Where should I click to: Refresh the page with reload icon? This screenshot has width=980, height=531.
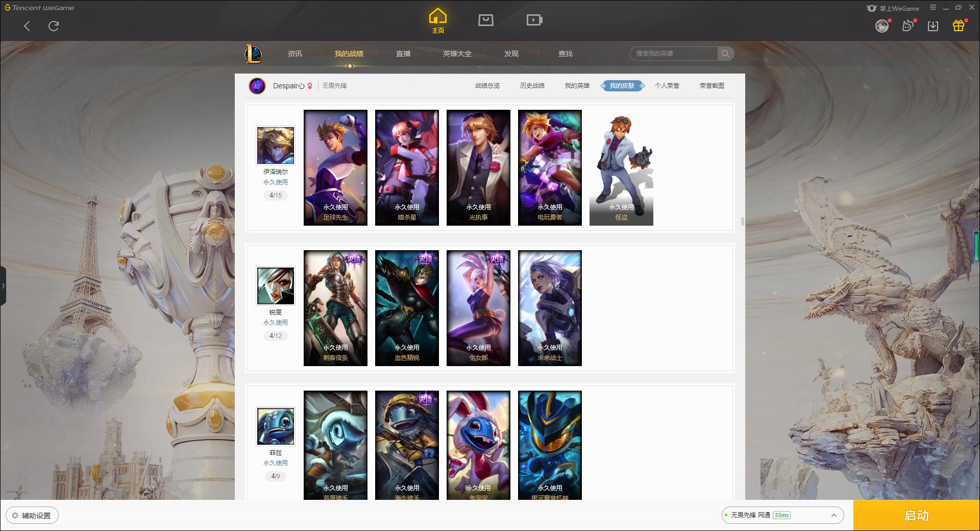[x=54, y=26]
